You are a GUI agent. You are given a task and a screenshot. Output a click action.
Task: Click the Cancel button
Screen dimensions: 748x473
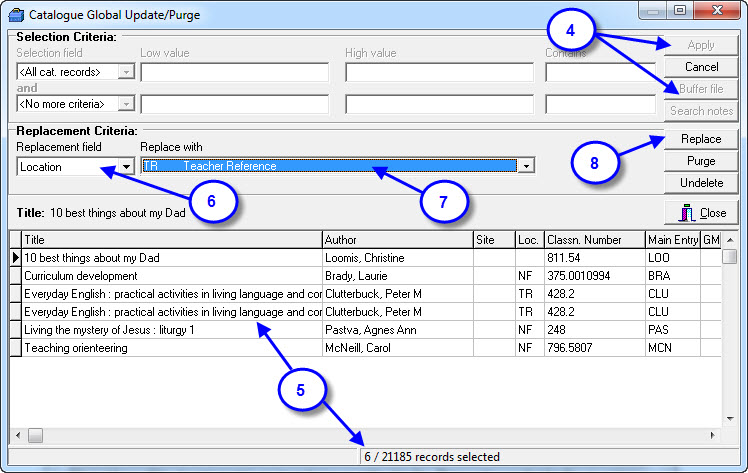701,67
